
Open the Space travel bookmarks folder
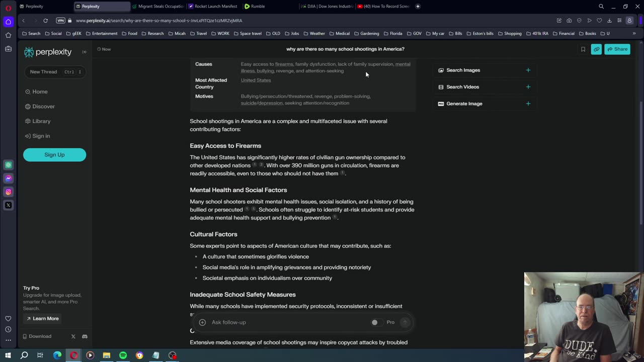(x=247, y=34)
